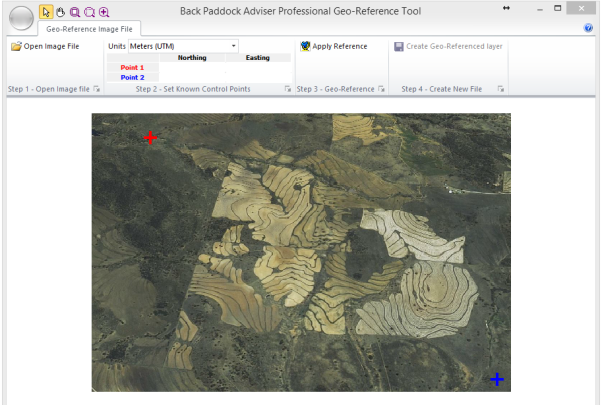Activate the hand pan tool
Image resolution: width=602 pixels, height=405 pixels.
pyautogui.click(x=60, y=12)
